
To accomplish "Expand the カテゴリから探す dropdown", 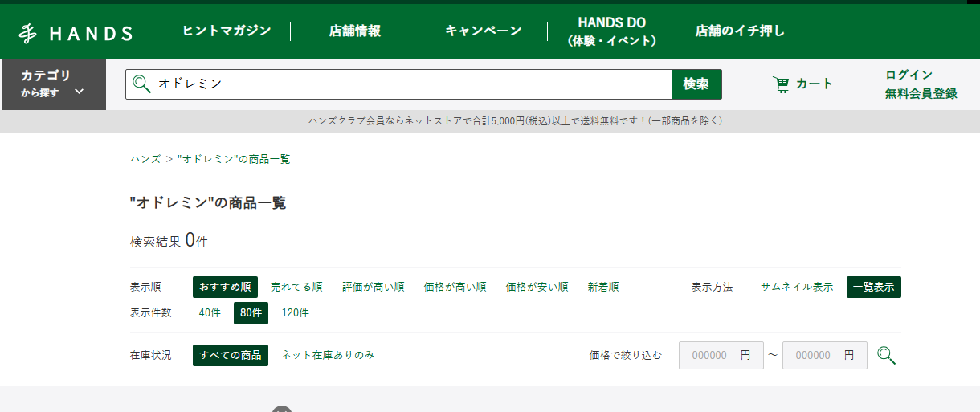I will 53,84.
